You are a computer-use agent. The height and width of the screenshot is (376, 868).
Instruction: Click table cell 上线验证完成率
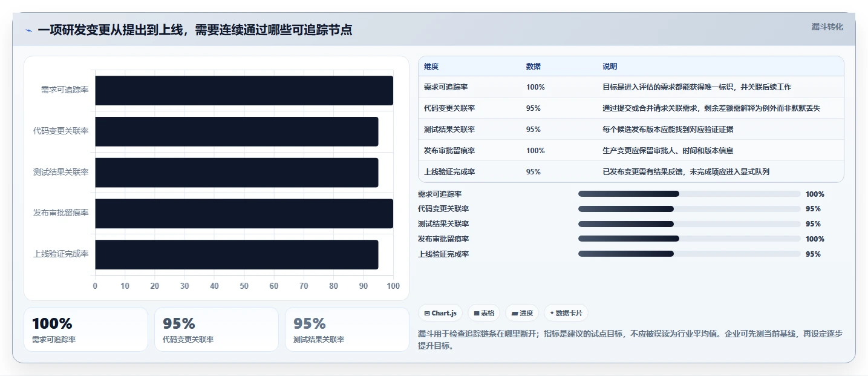449,172
